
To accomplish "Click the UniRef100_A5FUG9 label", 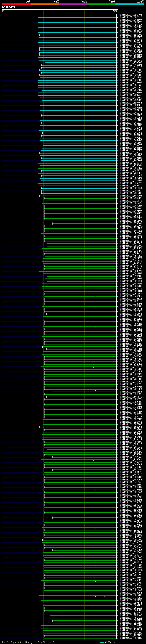I will pyautogui.click(x=131, y=256).
